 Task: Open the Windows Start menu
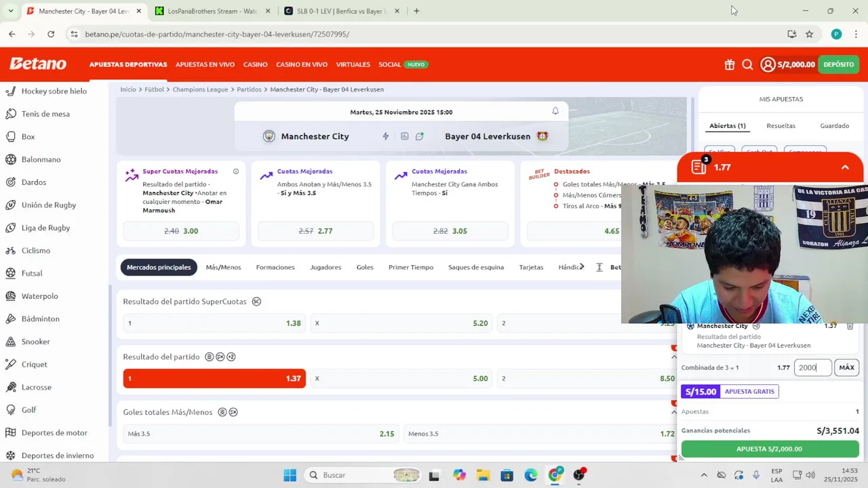pos(290,475)
